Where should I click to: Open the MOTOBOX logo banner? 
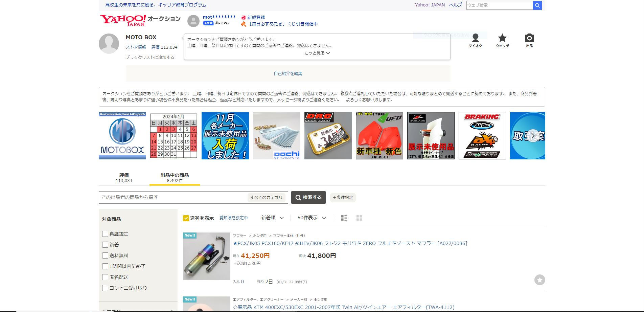coord(122,136)
